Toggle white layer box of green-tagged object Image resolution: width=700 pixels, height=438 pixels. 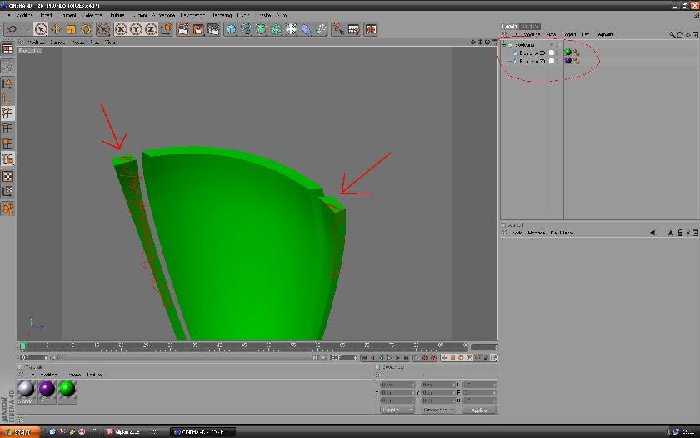(552, 53)
